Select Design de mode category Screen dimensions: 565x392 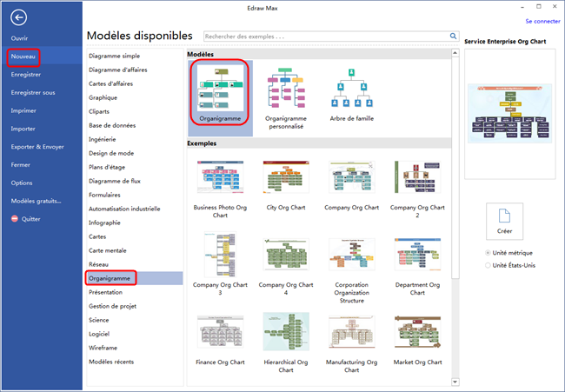[111, 153]
